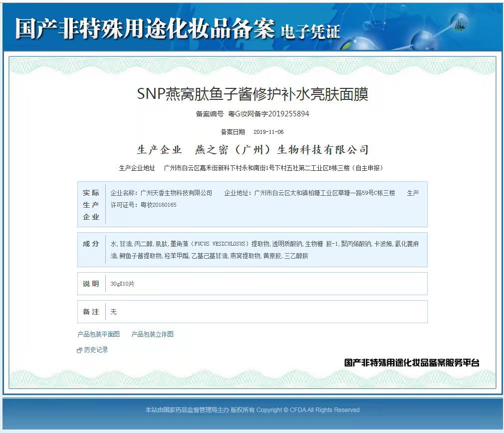504x433 pixels.
Task: Click the 30gX10片 specification field
Action: (123, 284)
